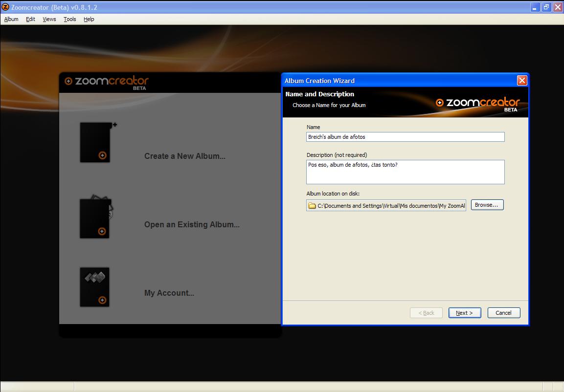
Task: Minimize the Zoomcreator main window
Action: click(535, 7)
